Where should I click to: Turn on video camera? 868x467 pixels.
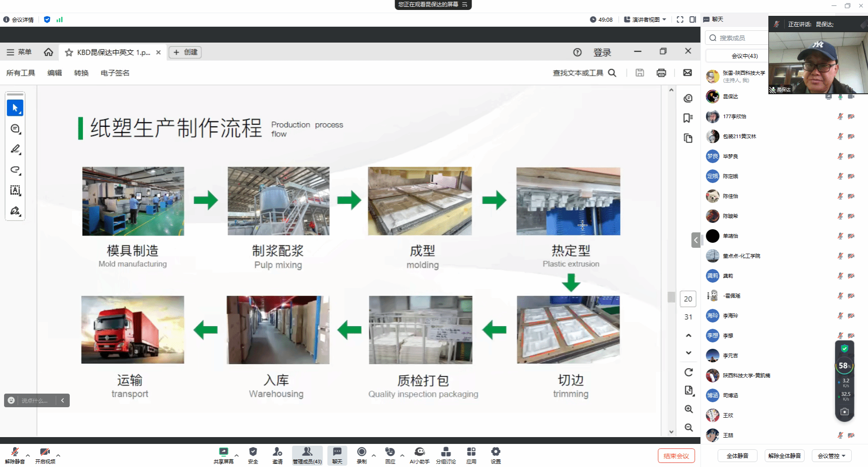[x=45, y=455]
